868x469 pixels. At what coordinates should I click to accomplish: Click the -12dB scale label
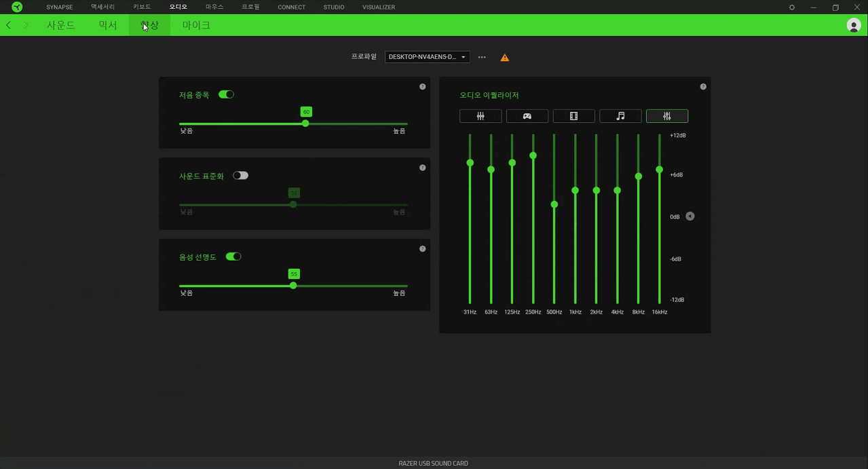(677, 300)
